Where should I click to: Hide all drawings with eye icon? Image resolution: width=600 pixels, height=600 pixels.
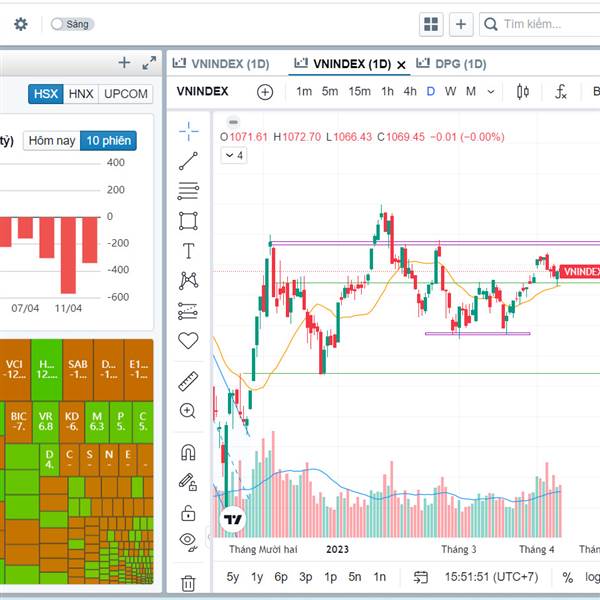coord(188,542)
